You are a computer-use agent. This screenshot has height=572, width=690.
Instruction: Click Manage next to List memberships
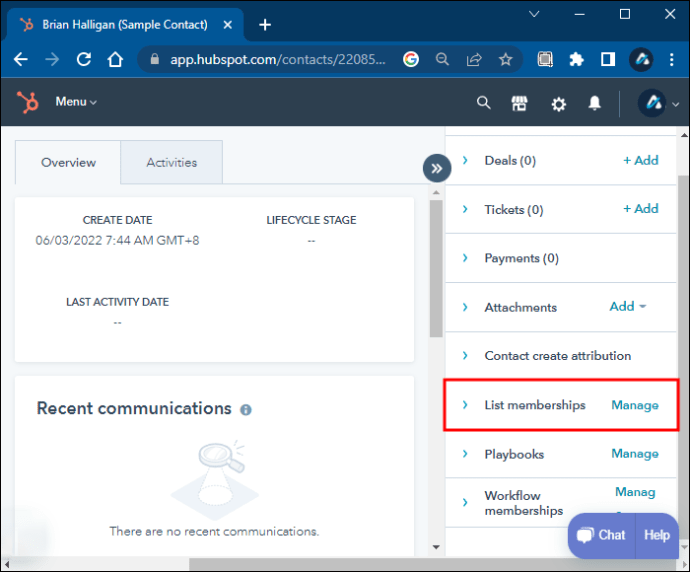(x=635, y=405)
